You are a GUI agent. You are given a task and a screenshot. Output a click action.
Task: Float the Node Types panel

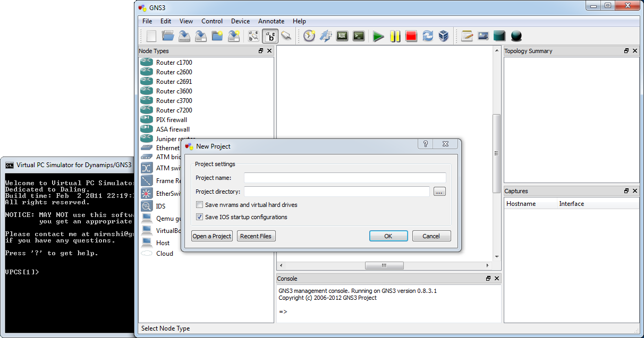261,51
